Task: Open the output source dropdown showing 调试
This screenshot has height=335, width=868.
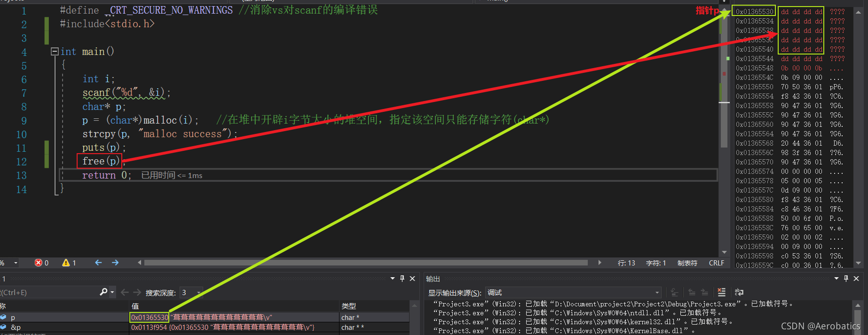Action: pos(573,293)
